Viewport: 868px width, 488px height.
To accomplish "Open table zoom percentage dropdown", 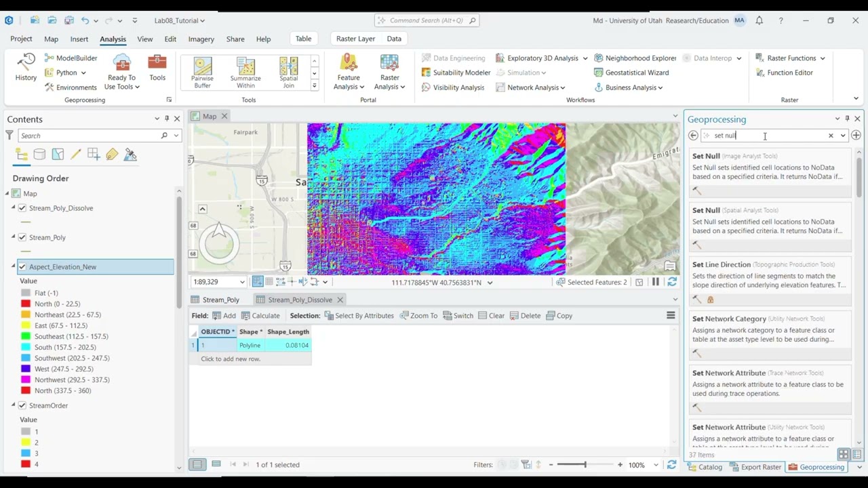I will [x=656, y=465].
